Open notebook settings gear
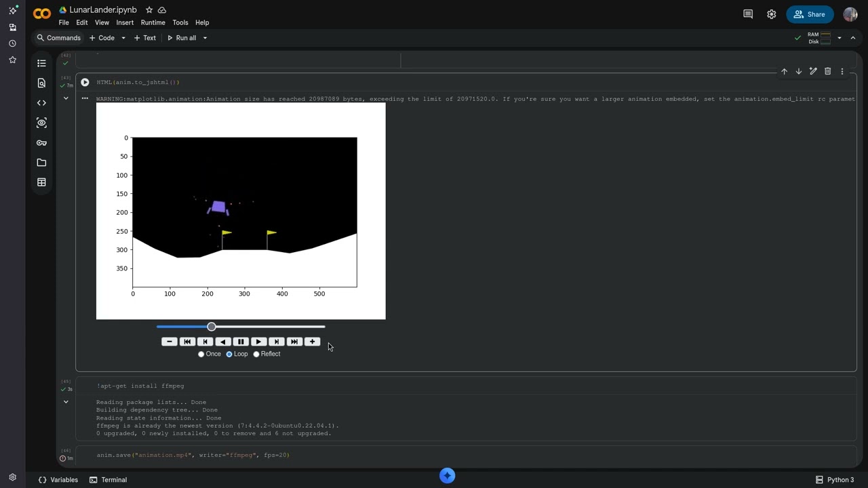The height and width of the screenshot is (488, 868). coord(772,14)
